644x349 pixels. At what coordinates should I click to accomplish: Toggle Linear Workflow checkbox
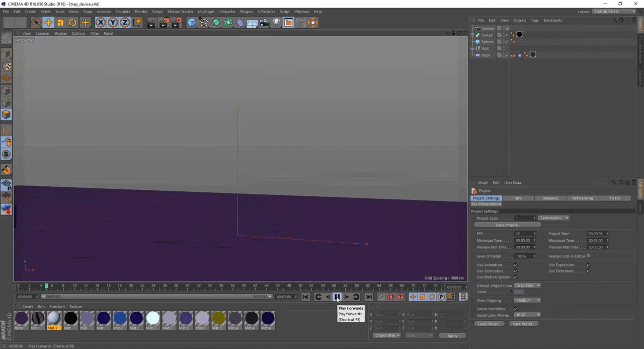[x=516, y=309]
